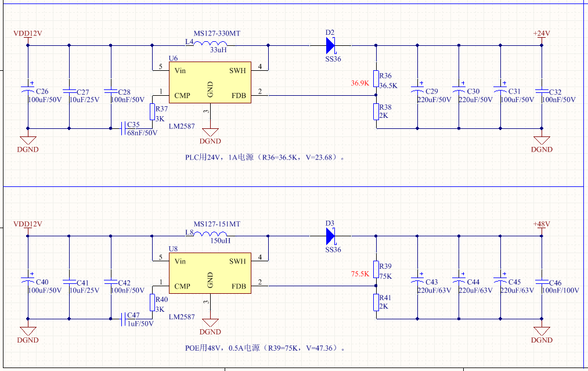Click capacitor C41 symbol
Screen dimensions: 588x371
click(x=69, y=282)
